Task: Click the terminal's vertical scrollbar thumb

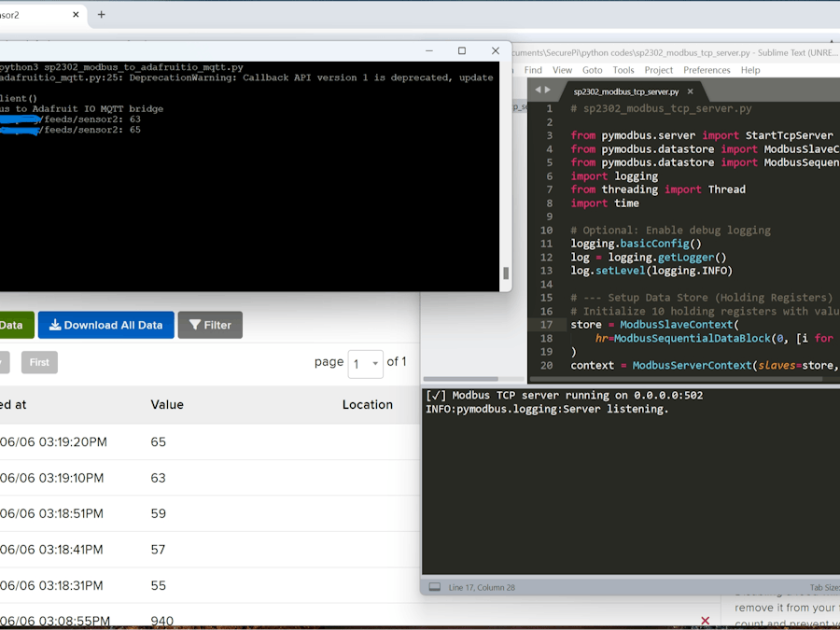Action: [506, 273]
